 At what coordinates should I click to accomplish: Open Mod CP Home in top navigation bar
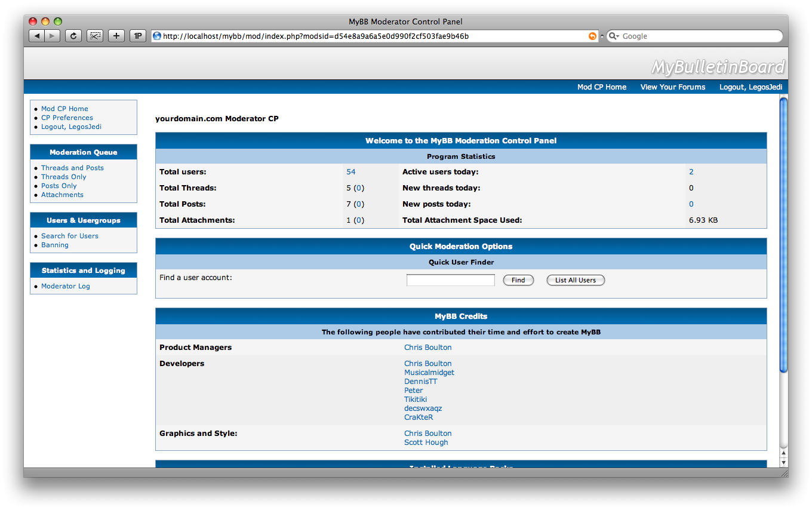pos(601,87)
